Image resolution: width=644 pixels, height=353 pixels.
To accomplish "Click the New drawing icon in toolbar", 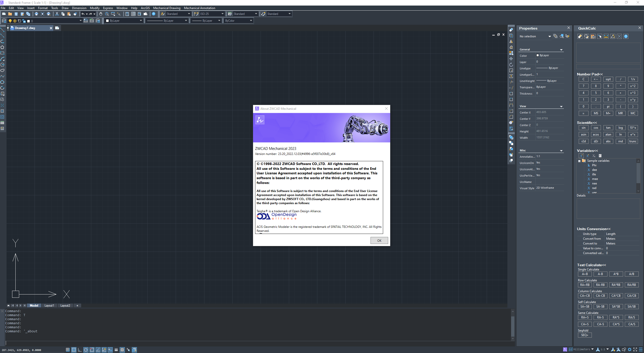I will [4, 14].
